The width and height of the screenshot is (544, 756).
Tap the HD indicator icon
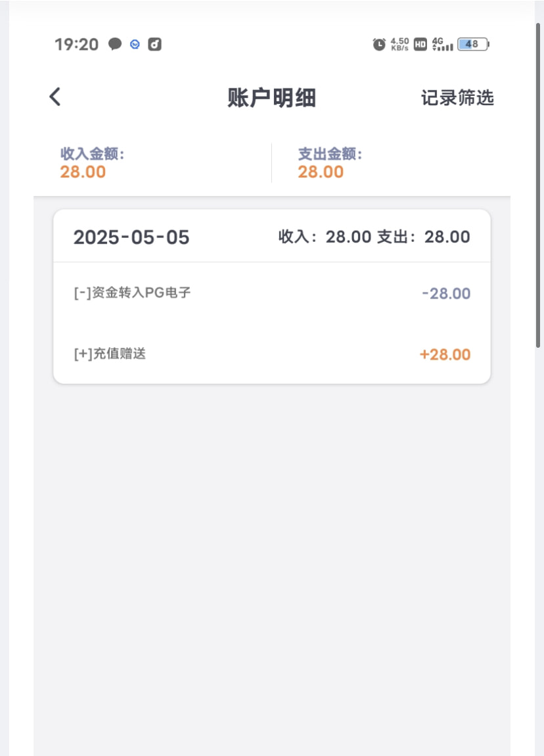click(x=420, y=45)
